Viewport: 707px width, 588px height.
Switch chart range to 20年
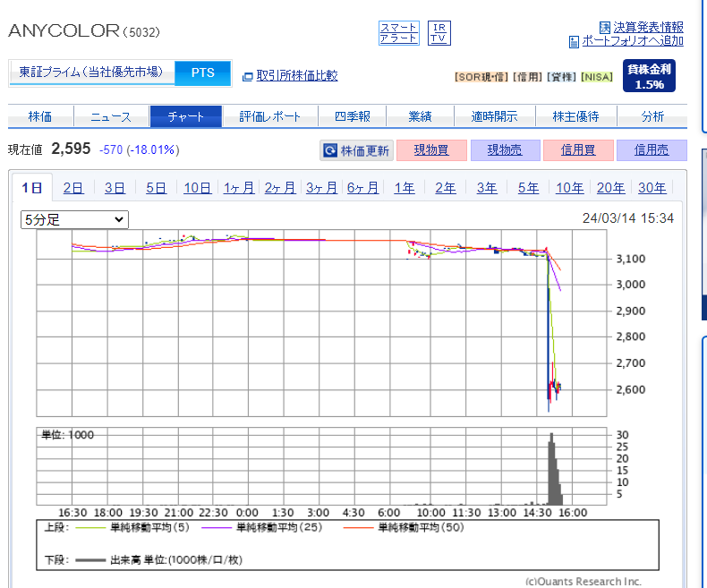[x=611, y=188]
